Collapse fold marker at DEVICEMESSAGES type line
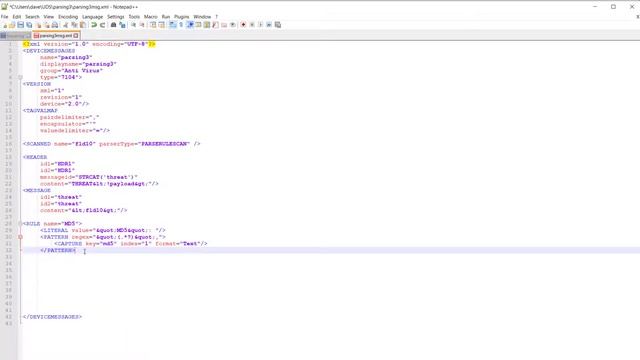 pyautogui.click(x=20, y=77)
